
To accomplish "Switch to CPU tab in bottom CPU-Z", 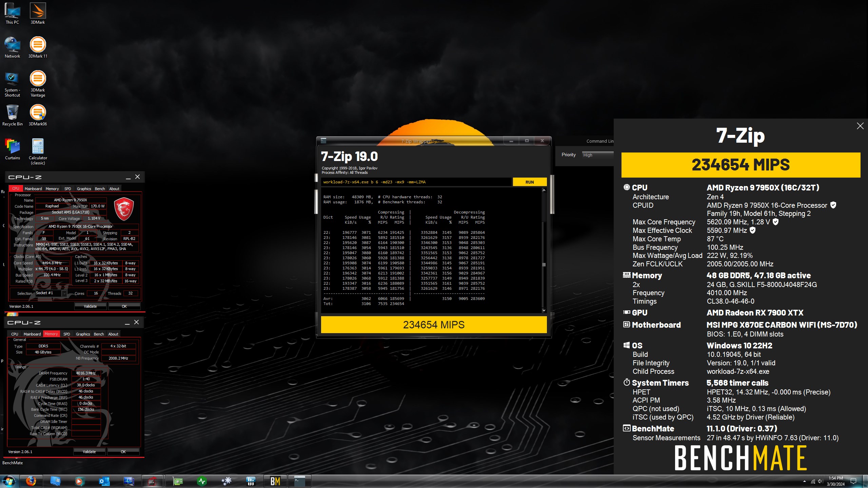I will (x=15, y=334).
